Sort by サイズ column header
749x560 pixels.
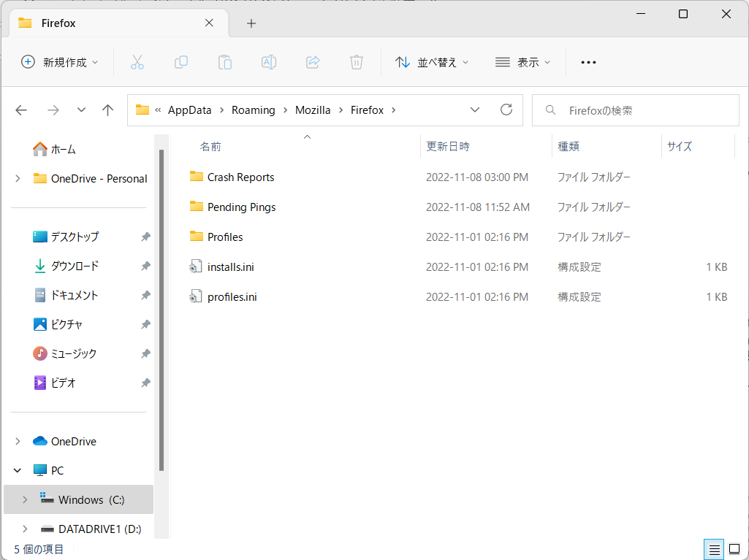[x=680, y=146]
